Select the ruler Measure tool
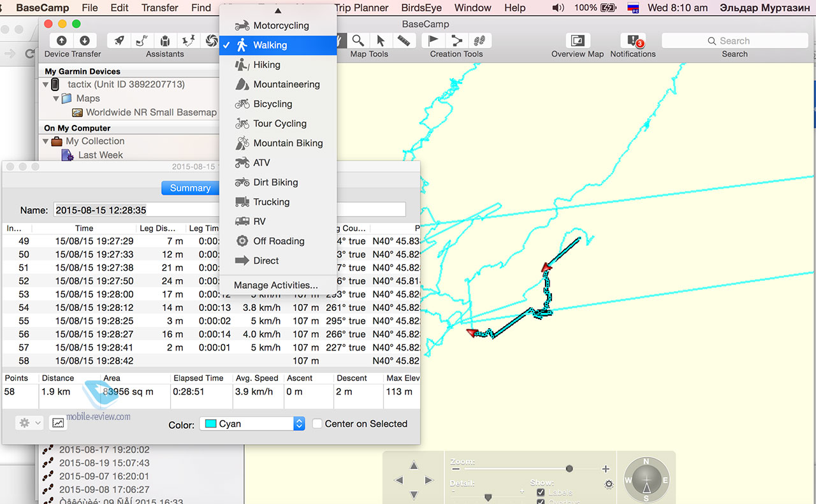816x504 pixels. click(404, 40)
